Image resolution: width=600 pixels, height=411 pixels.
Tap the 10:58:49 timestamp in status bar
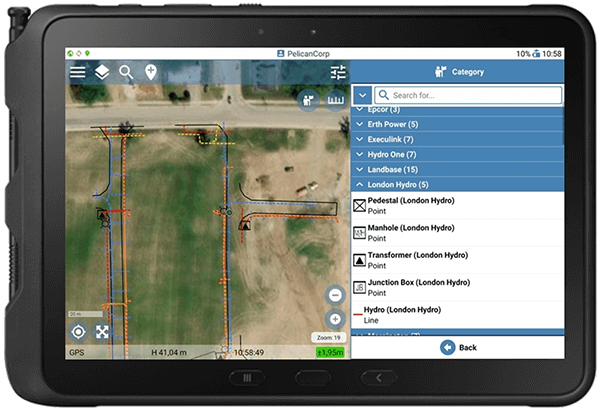tap(249, 352)
